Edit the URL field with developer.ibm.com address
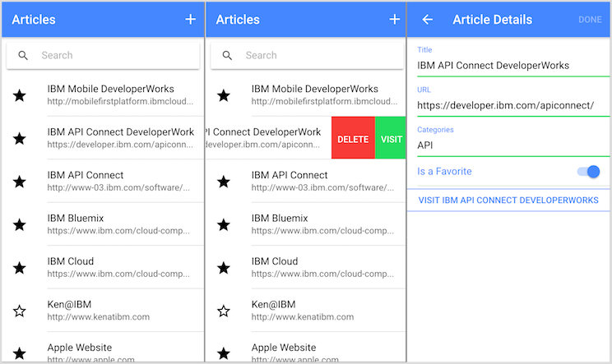 click(x=512, y=105)
